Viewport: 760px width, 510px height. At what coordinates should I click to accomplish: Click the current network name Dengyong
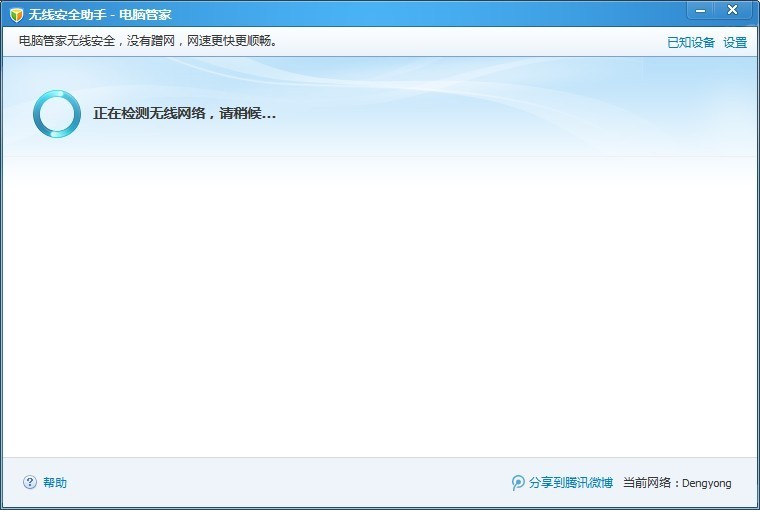706,483
